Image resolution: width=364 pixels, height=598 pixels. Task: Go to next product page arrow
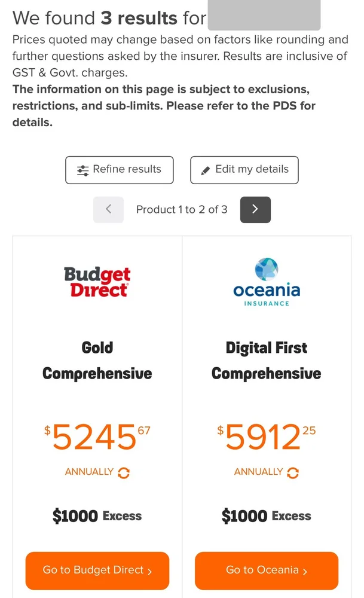(255, 209)
